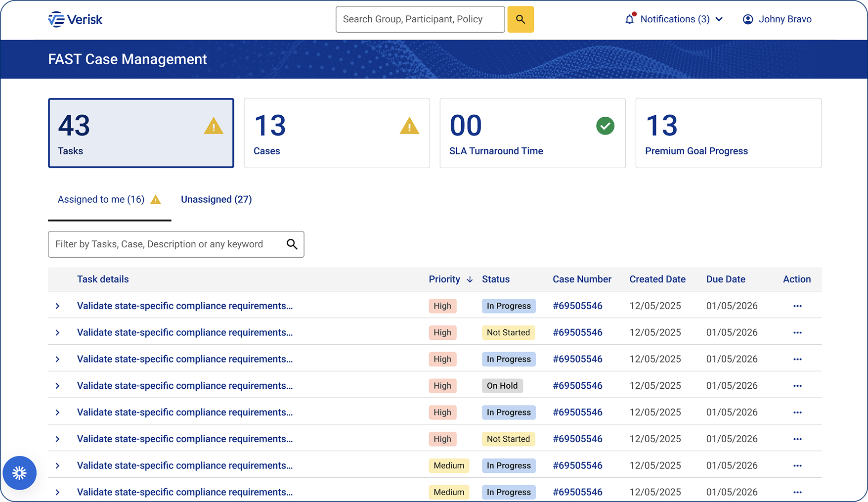Open the action menu for the On Hold task
Image resolution: width=868 pixels, height=502 pixels.
pos(797,386)
